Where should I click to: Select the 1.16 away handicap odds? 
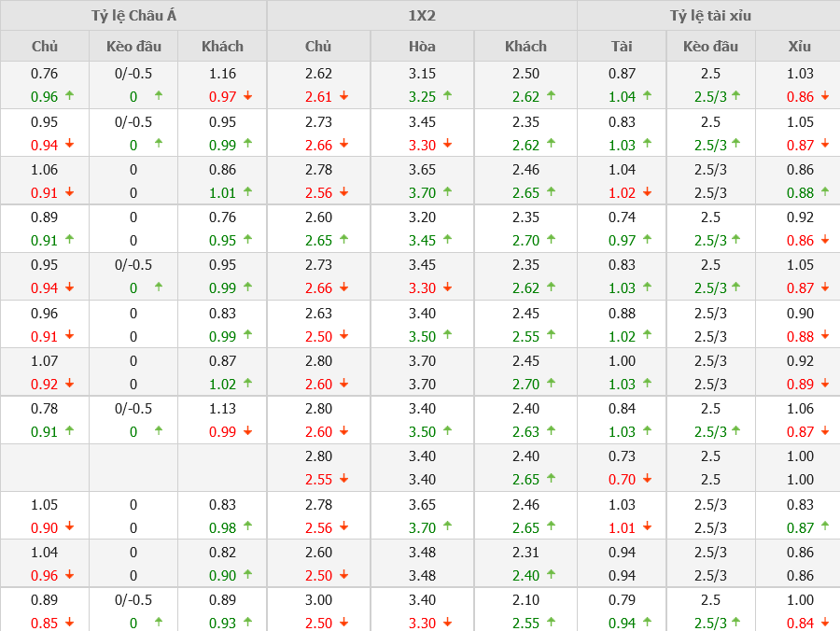tap(222, 74)
